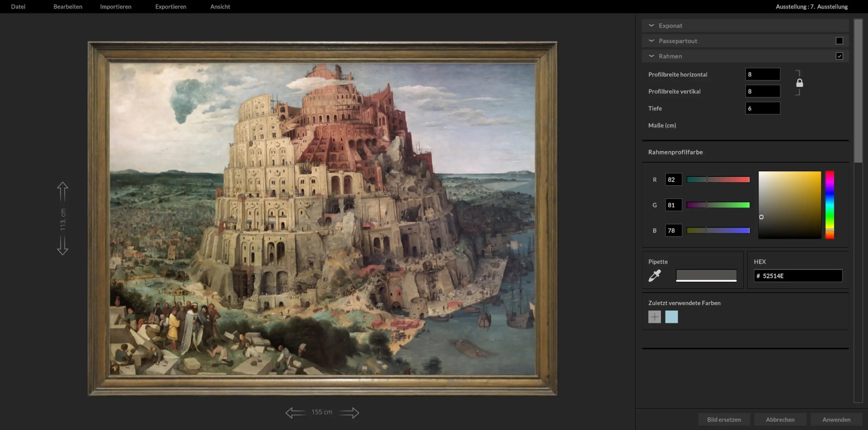The height and width of the screenshot is (430, 868).
Task: Open the Datei menu
Action: tap(18, 7)
